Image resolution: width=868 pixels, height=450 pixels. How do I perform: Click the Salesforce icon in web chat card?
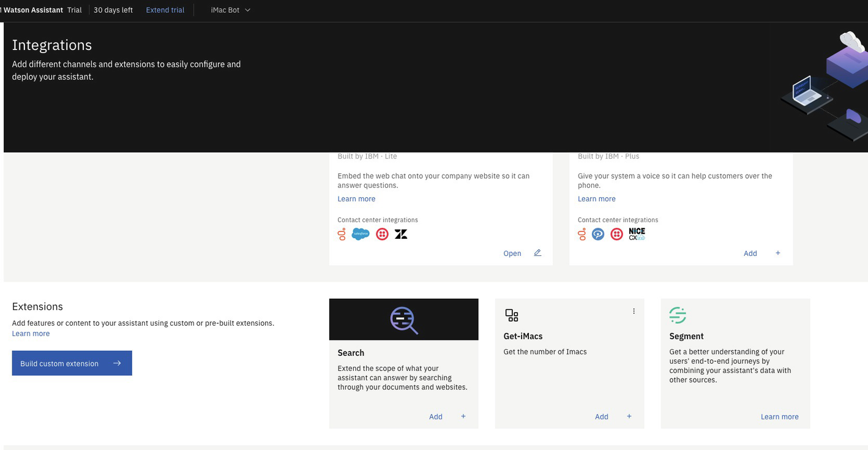tap(361, 234)
